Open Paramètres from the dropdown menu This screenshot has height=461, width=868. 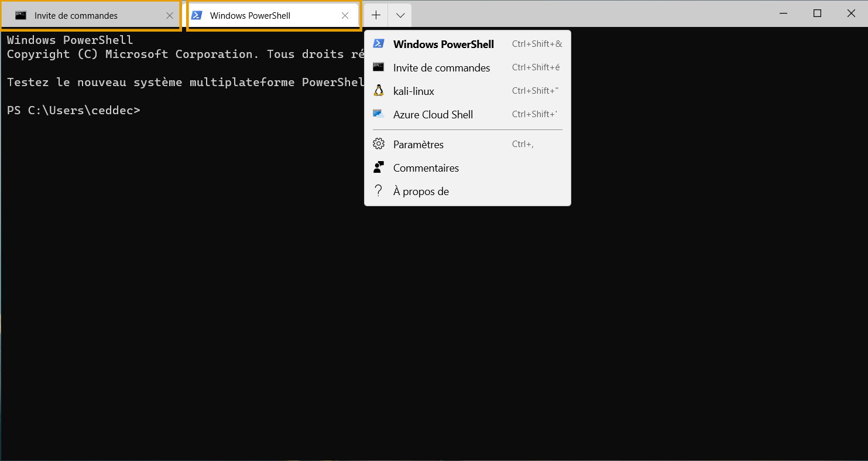tap(418, 145)
